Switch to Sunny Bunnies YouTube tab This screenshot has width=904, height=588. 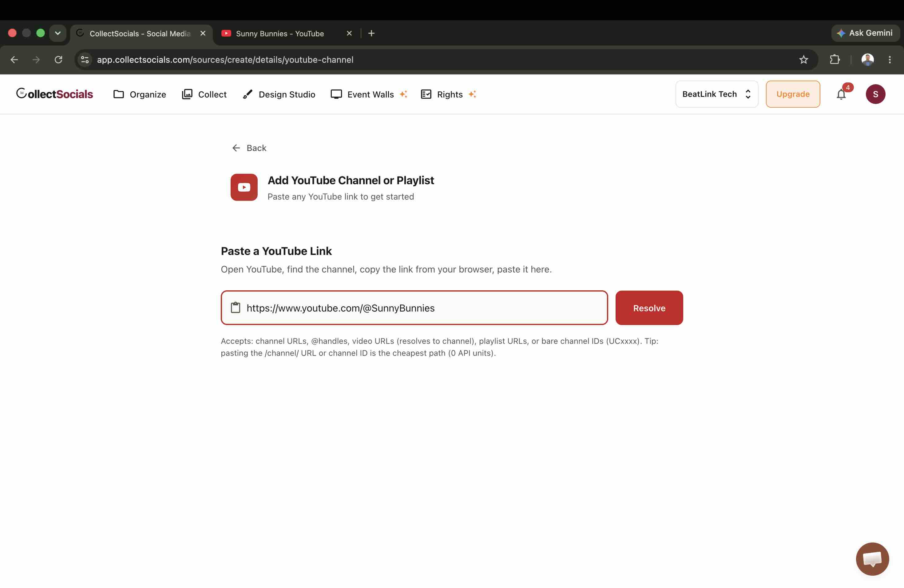click(x=280, y=34)
